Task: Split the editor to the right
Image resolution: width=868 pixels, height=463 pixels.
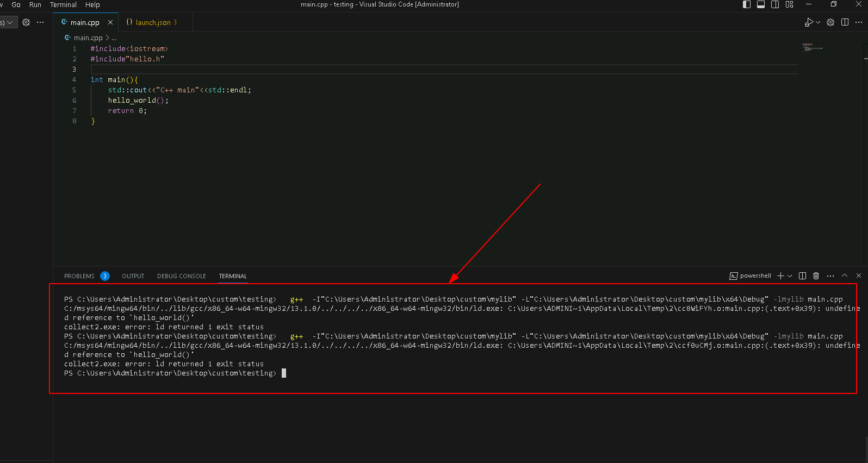Action: click(x=845, y=22)
